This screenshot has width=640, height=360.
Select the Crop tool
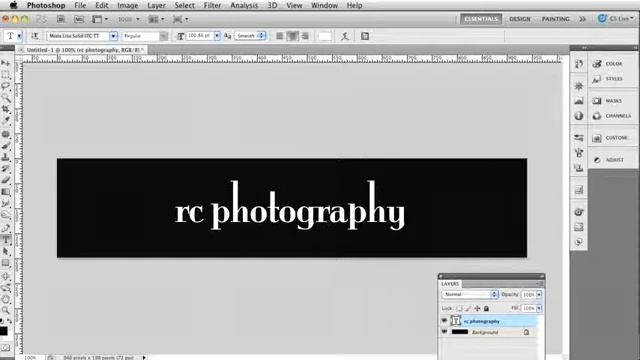(5, 109)
